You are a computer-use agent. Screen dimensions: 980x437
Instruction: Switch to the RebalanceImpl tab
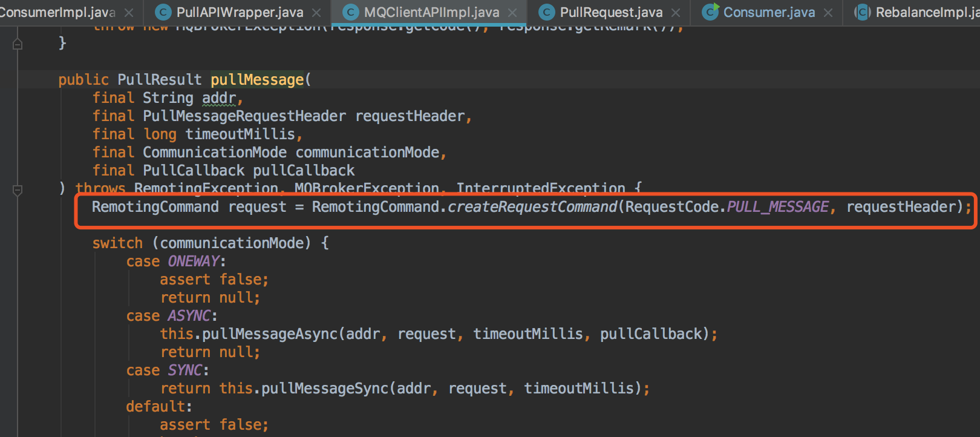[x=926, y=12]
